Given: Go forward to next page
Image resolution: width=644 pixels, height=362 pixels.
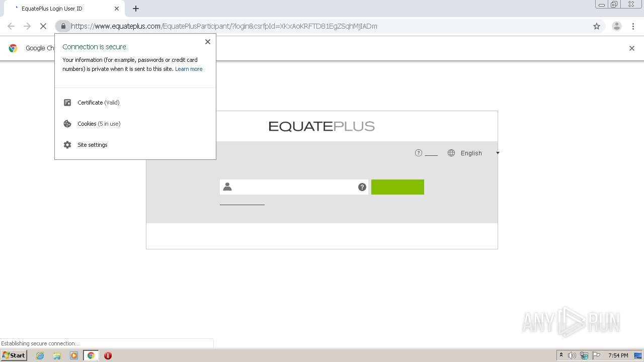Looking at the screenshot, I should coord(27,26).
